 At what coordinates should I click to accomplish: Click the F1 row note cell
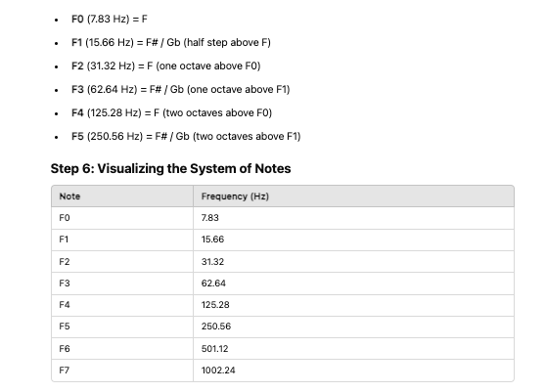(x=122, y=240)
